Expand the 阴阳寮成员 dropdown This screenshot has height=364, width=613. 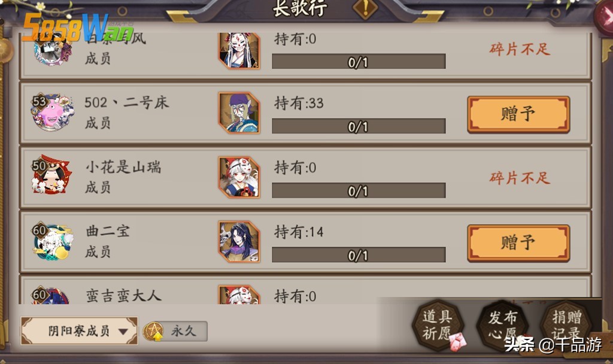point(79,330)
